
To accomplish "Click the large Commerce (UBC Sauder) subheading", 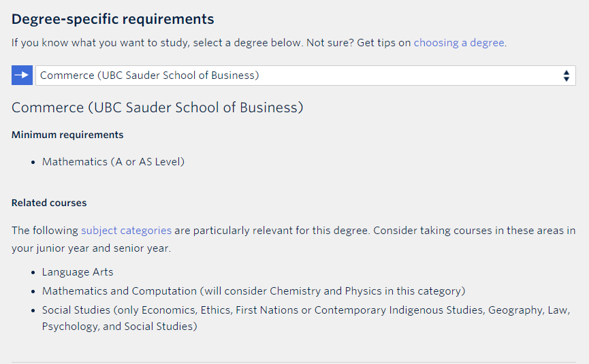I will point(157,107).
